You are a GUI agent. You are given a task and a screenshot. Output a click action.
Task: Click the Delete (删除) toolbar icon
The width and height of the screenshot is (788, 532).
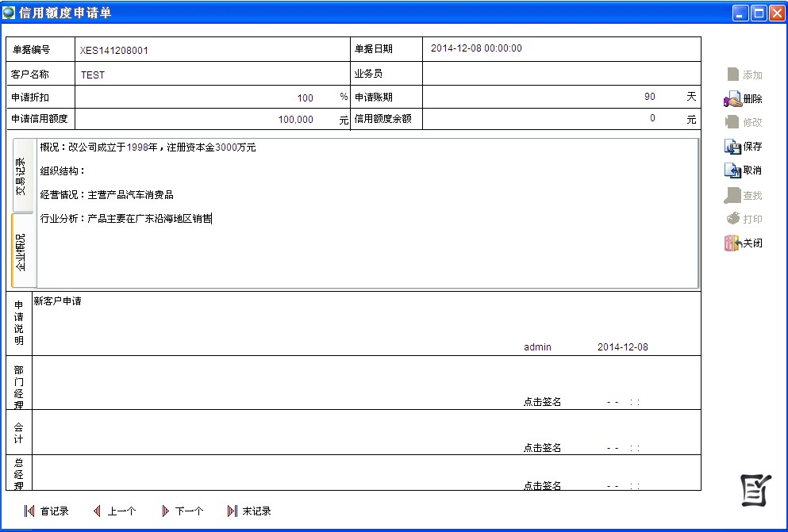coord(742,100)
